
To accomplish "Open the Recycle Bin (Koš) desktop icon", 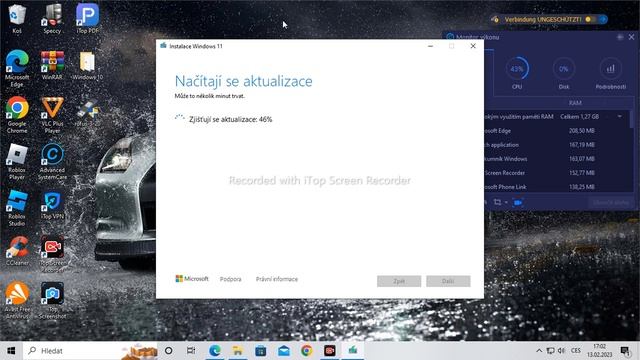I will point(17,17).
